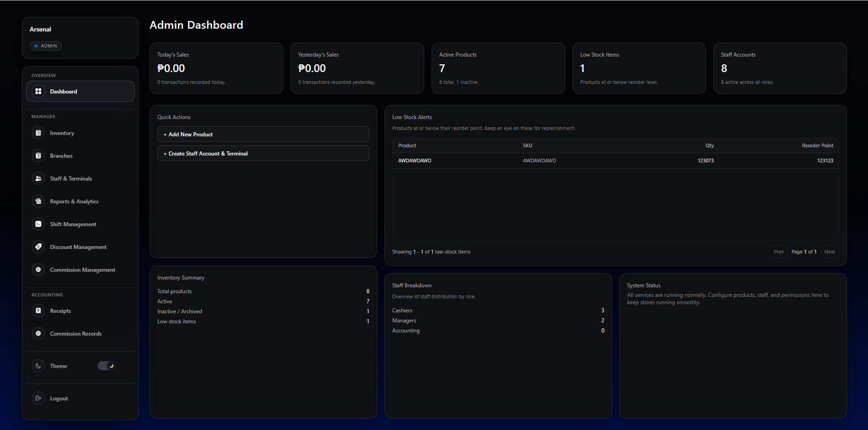Open the Inventory menu item

tap(62, 133)
